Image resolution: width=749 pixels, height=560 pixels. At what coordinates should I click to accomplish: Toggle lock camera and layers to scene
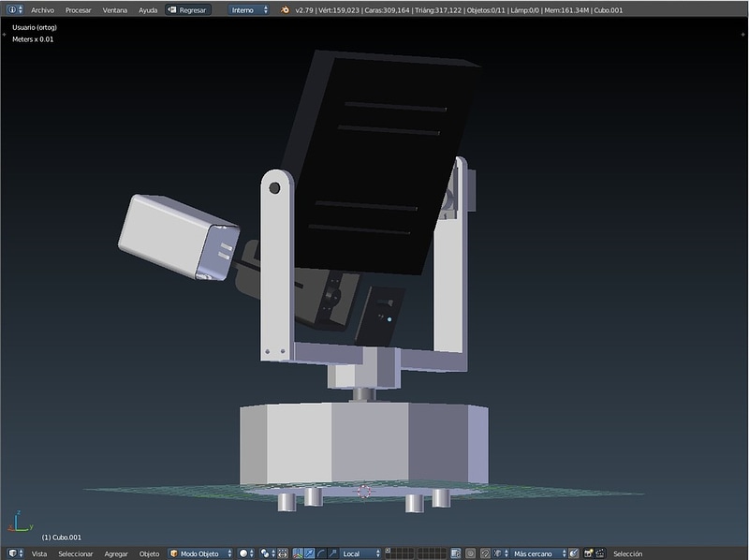(x=456, y=553)
